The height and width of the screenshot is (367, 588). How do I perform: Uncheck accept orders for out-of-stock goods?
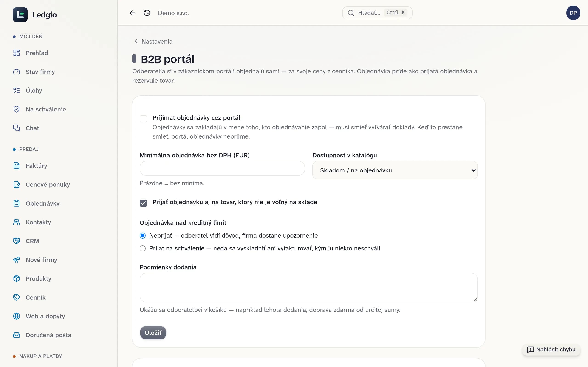point(143,203)
